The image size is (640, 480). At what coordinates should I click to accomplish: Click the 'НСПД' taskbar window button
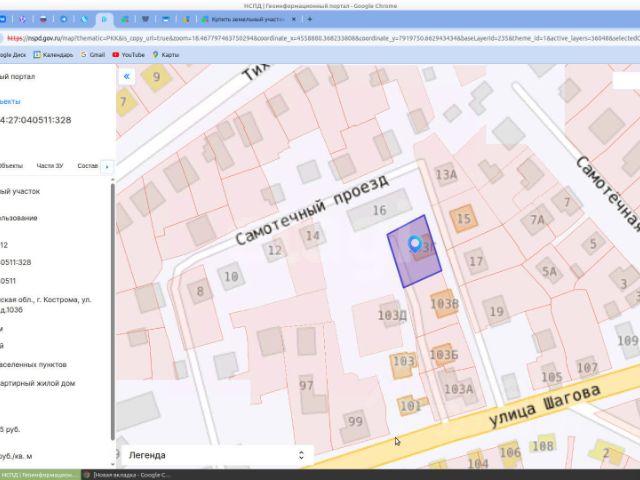(x=40, y=475)
